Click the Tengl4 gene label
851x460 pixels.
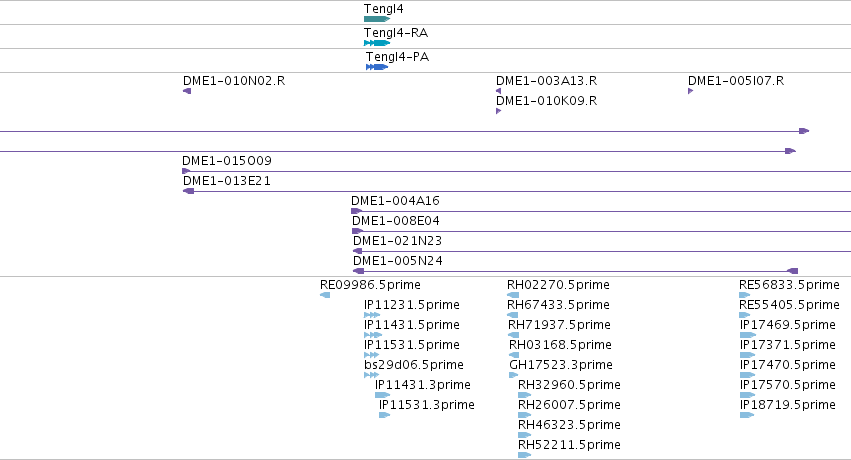pyautogui.click(x=384, y=9)
